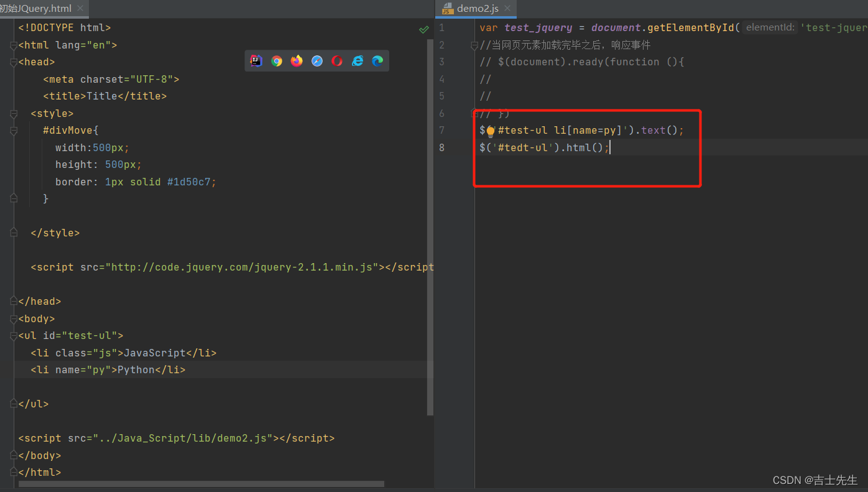Place cursor on <!DOCTYPE html> line

pyautogui.click(x=65, y=28)
